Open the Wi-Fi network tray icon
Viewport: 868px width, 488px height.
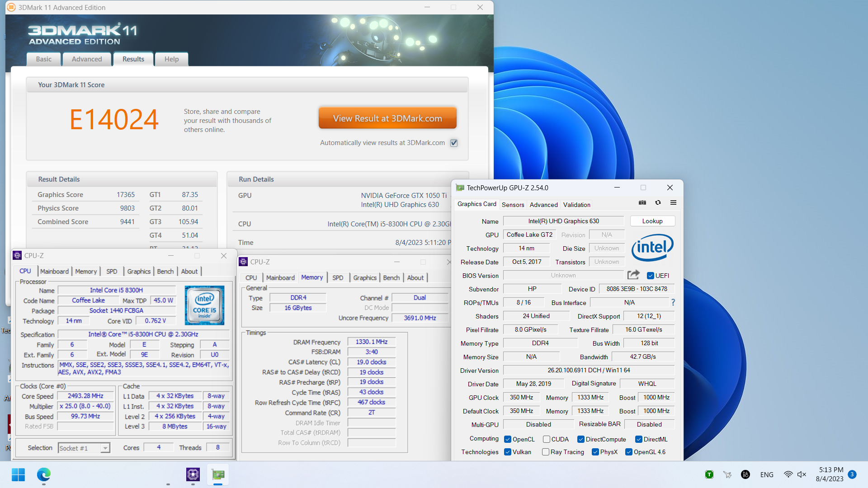tap(788, 474)
